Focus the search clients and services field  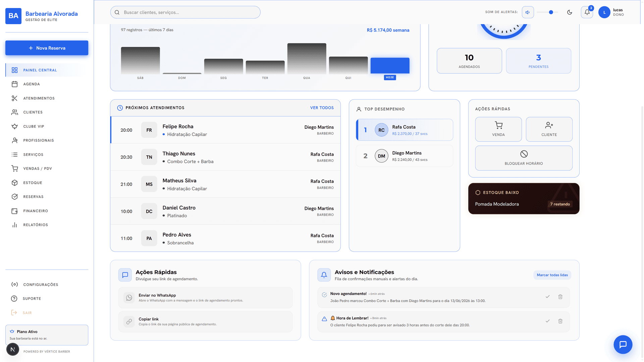click(x=185, y=12)
